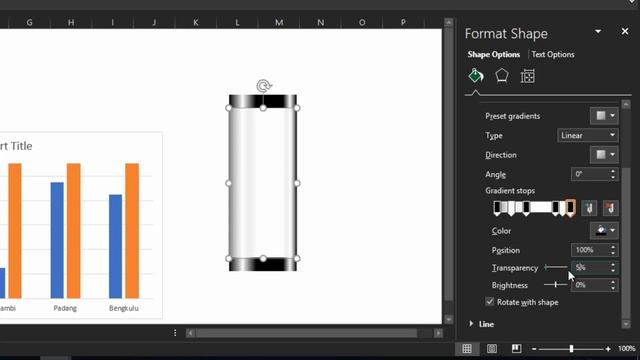
Task: Click the chart title text
Action: (x=16, y=146)
